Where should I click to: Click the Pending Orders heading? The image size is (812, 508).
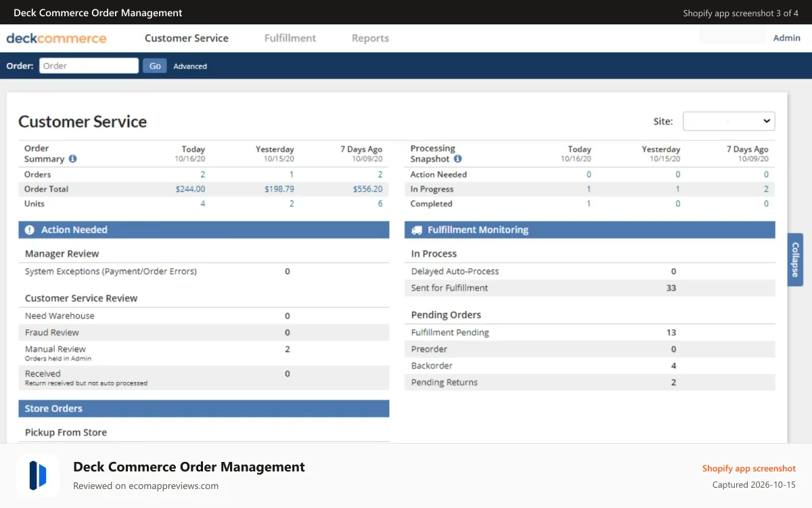click(446, 315)
